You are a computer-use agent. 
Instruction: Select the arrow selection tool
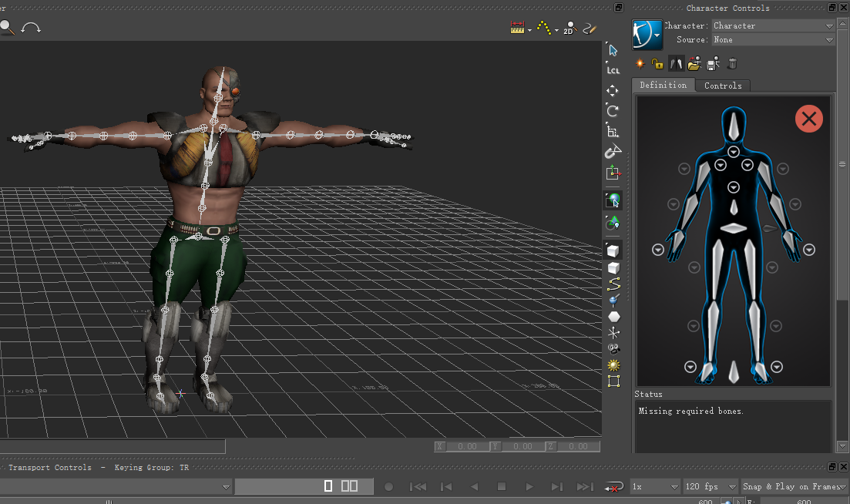coord(613,50)
